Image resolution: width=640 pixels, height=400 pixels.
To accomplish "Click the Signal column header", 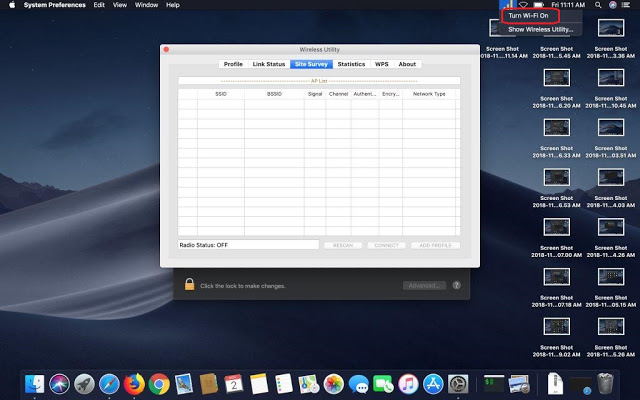I will coord(315,93).
